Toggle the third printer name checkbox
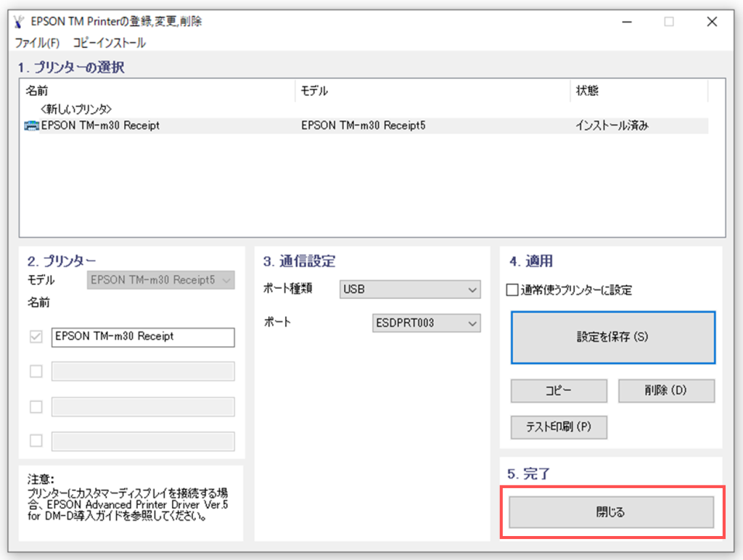Image resolution: width=743 pixels, height=560 pixels. point(36,406)
